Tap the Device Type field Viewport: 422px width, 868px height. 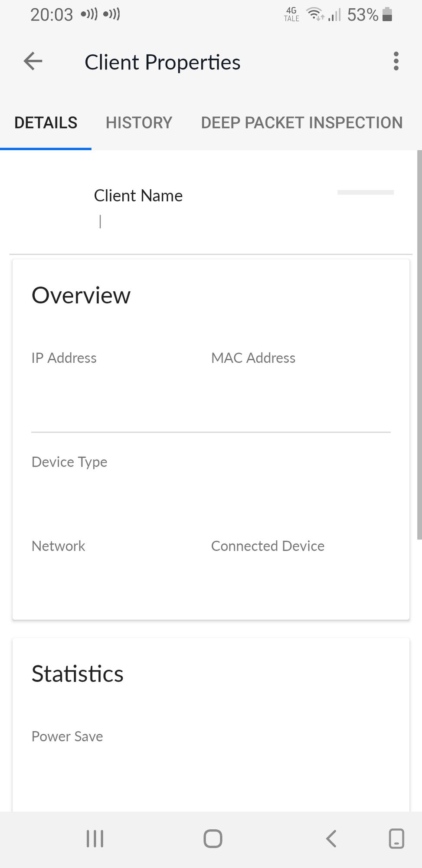pyautogui.click(x=69, y=462)
